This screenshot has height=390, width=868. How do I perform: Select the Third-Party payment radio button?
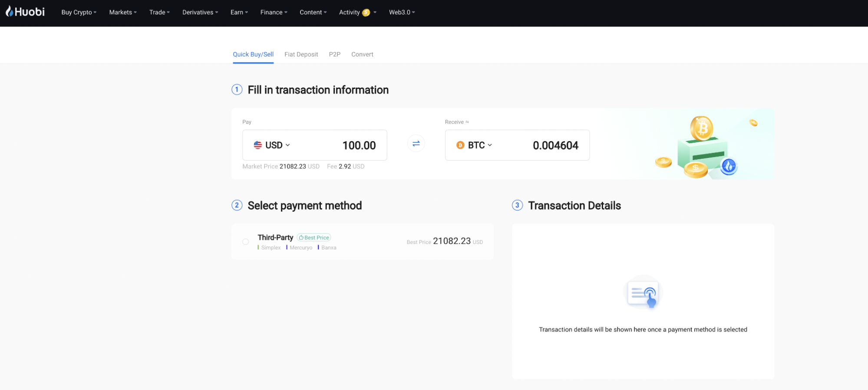246,242
